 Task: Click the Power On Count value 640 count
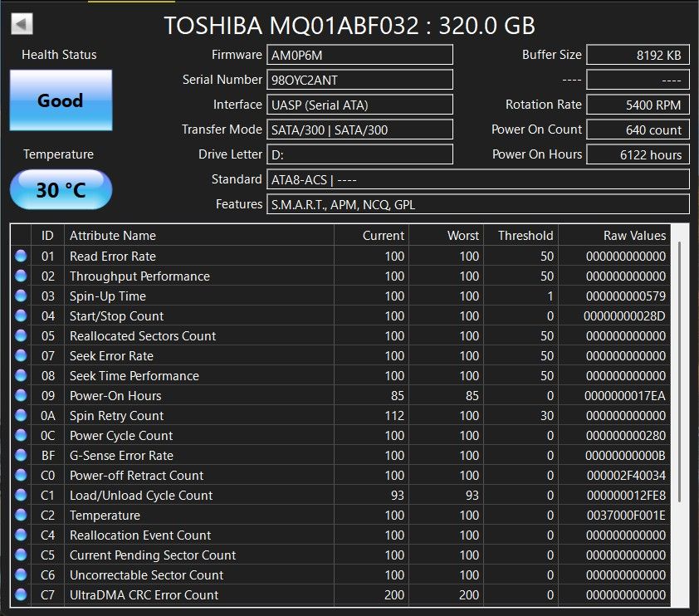pos(638,130)
